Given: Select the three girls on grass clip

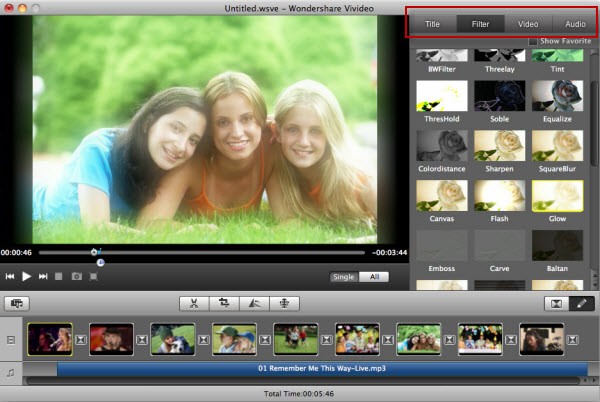Looking at the screenshot, I should [x=419, y=339].
